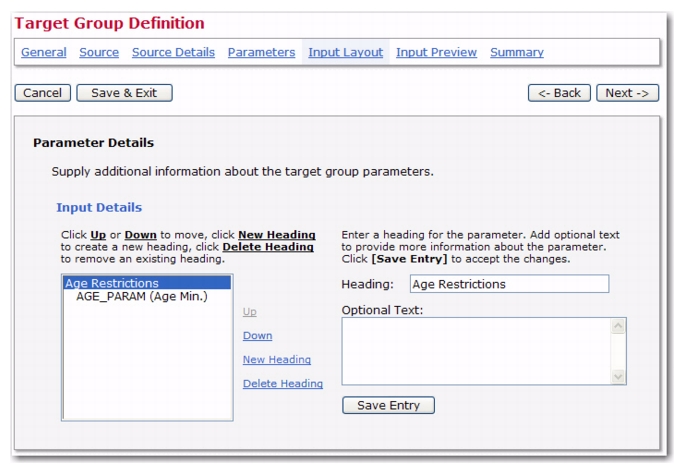The width and height of the screenshot is (691, 473).
Task: Go to the Source Details tab
Action: coord(173,52)
